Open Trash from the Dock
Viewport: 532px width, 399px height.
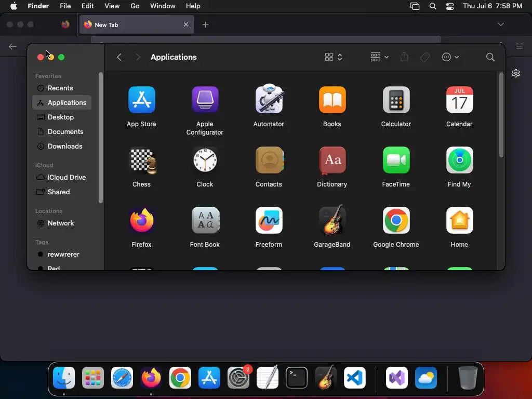pyautogui.click(x=468, y=378)
